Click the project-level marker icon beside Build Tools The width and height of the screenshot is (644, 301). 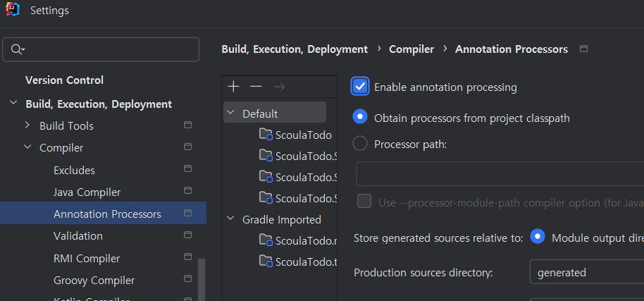coord(187,125)
